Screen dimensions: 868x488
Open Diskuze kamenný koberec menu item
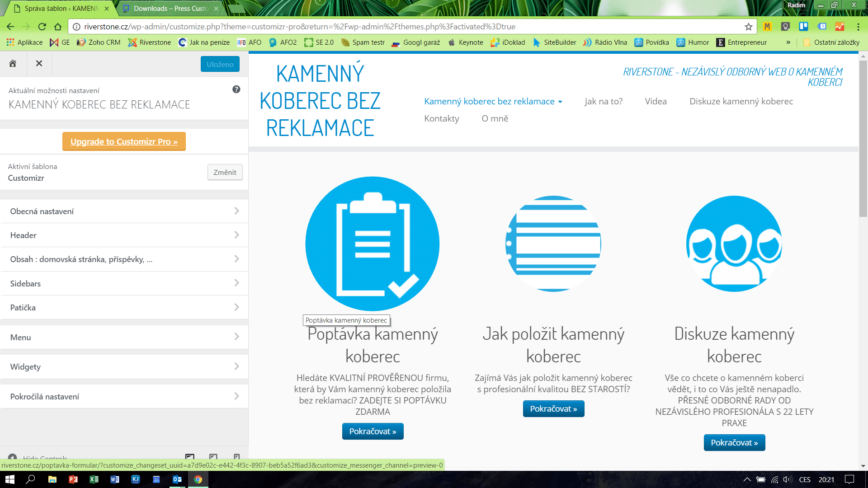741,101
